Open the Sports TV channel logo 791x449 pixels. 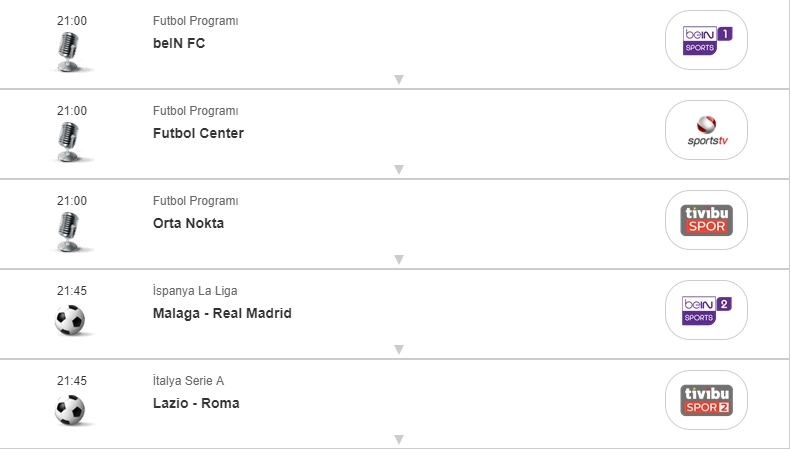[706, 130]
